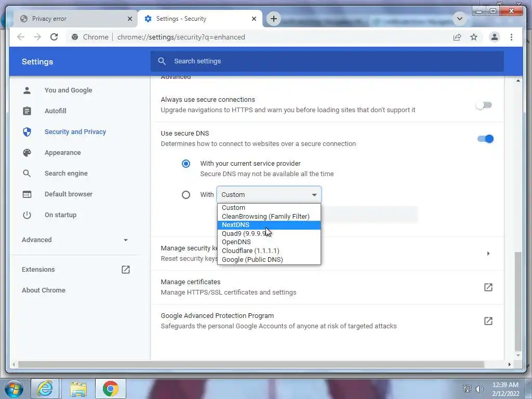Switch to the Settings - Security tab
This screenshot has height=399, width=532.
point(200,19)
